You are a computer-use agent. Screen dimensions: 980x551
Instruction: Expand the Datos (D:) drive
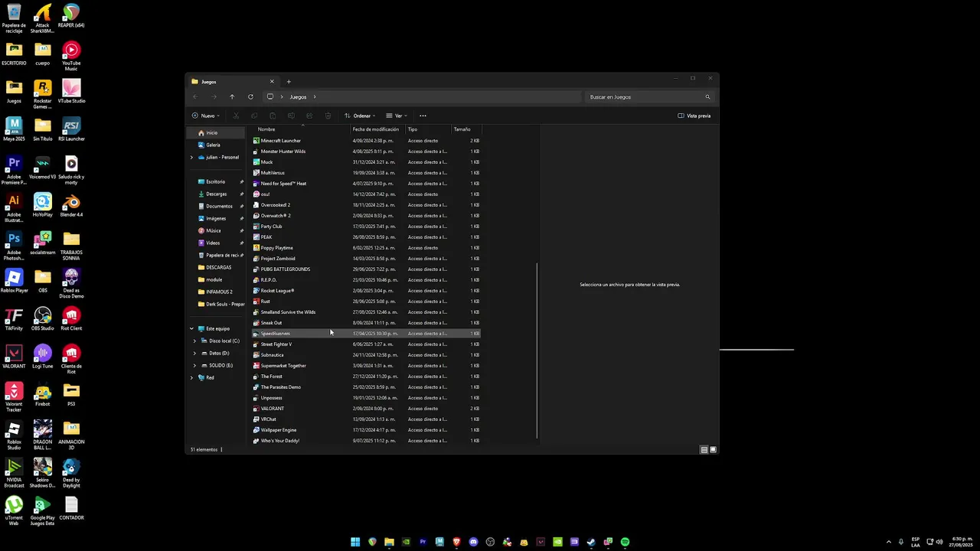click(x=195, y=354)
